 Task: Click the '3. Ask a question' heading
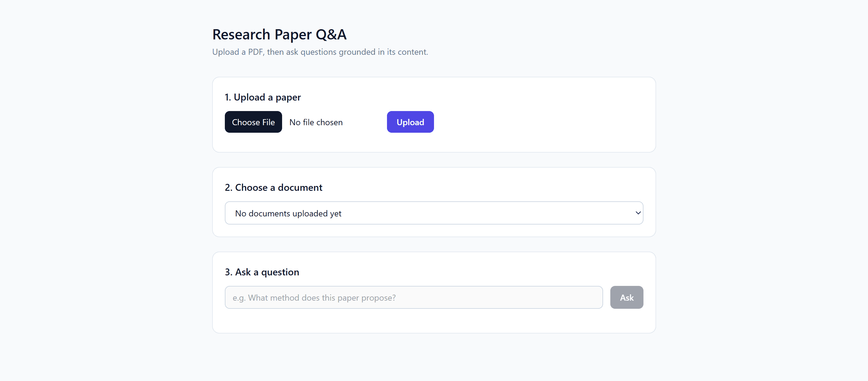point(262,272)
